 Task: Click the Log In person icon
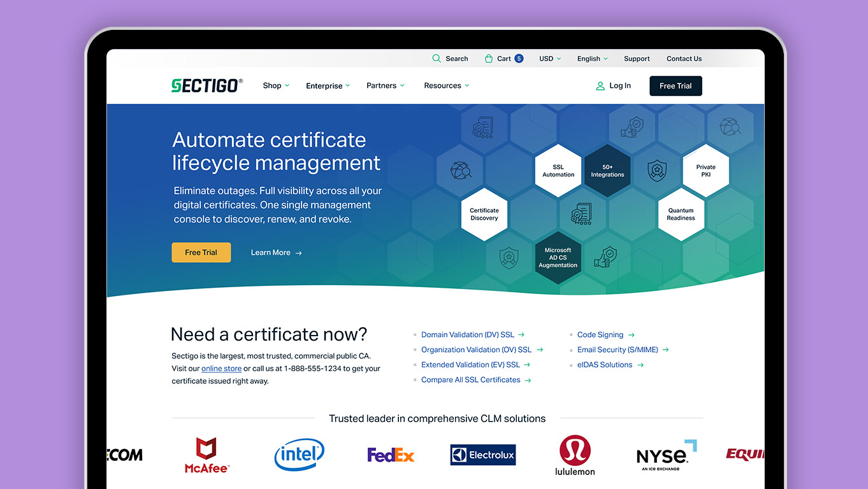point(600,86)
